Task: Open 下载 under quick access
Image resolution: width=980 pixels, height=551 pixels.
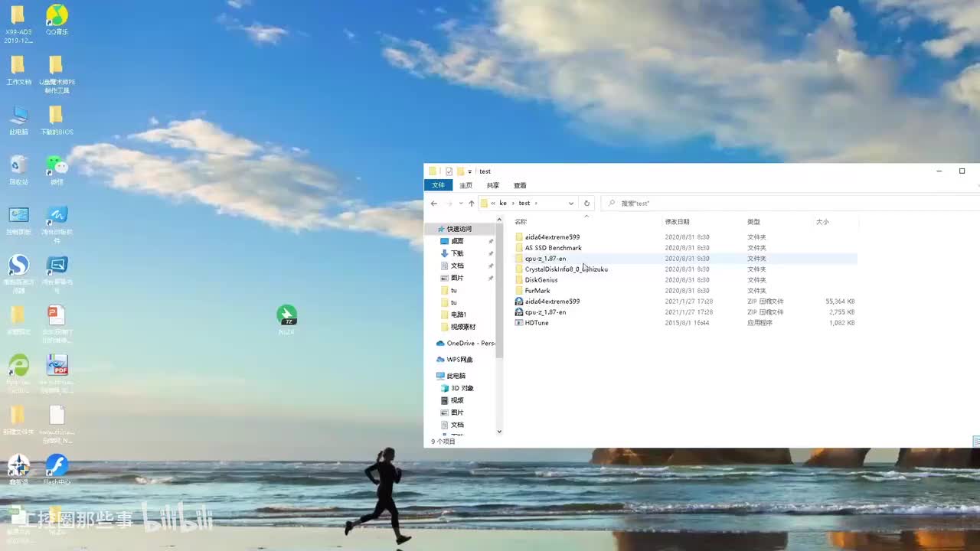Action: (452, 253)
